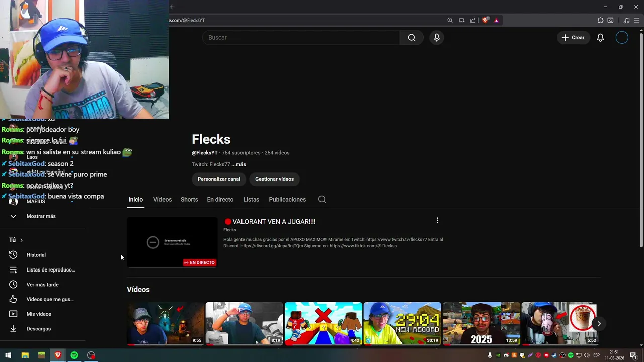Open the account avatar menu
Viewport: 644px width, 362px height.
click(622, 38)
